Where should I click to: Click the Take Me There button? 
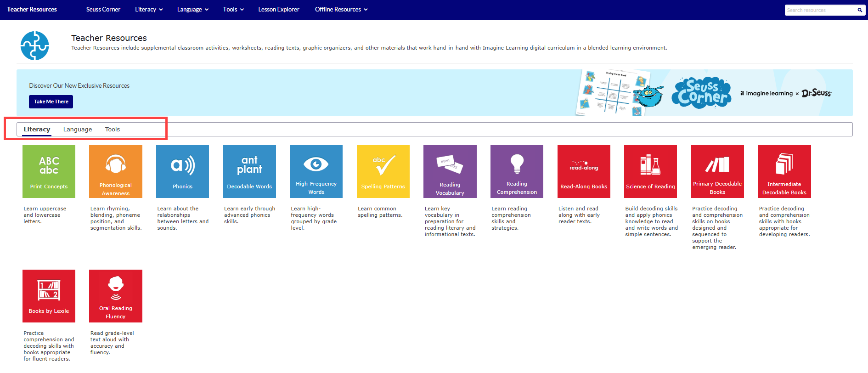(x=51, y=102)
